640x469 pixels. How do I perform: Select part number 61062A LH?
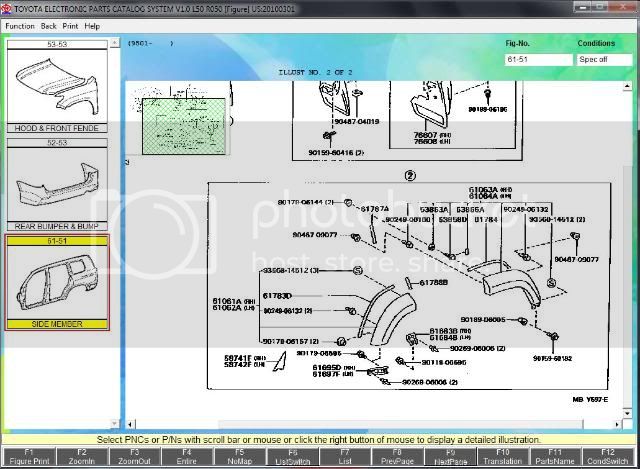[233, 308]
